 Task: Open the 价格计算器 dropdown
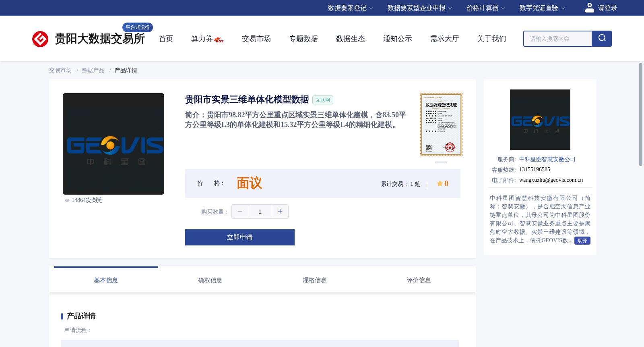tap(486, 8)
